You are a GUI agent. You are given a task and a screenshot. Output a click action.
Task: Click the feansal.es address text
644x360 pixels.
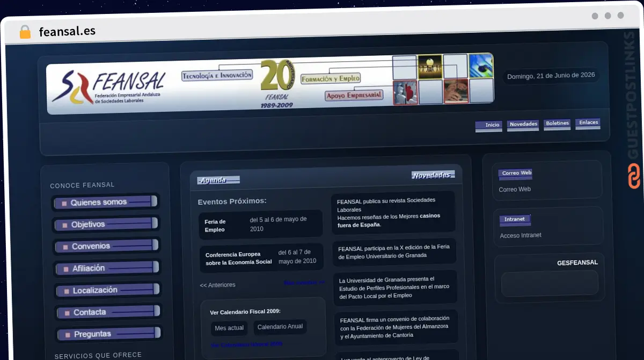[x=67, y=31]
